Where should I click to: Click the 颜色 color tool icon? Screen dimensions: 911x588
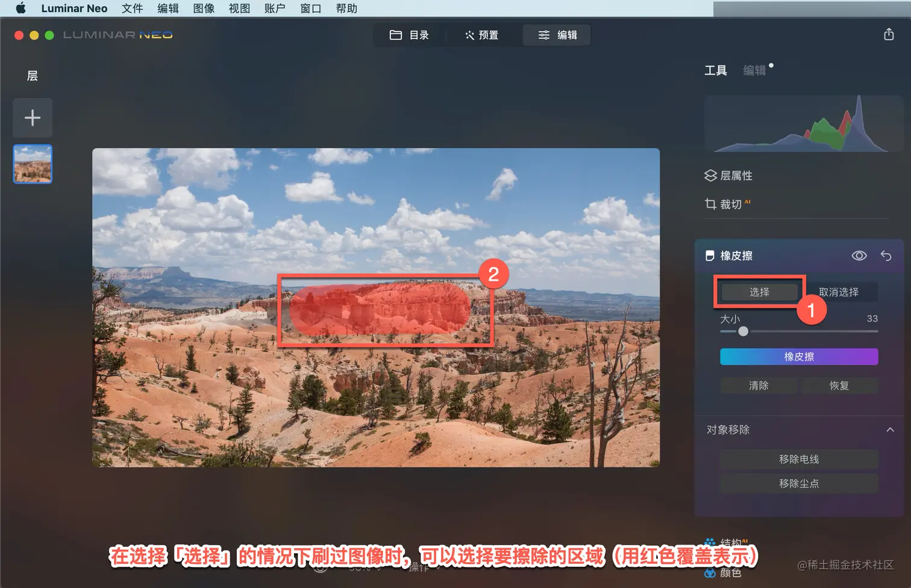point(710,572)
